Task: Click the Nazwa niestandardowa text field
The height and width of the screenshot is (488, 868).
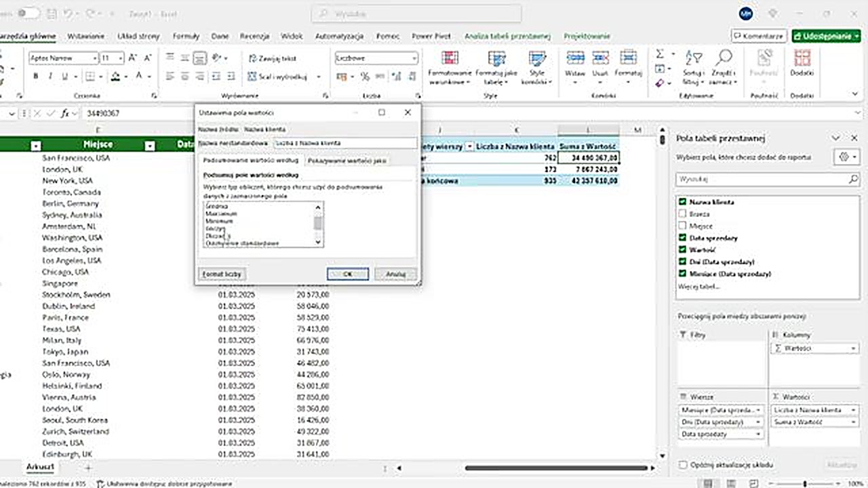Action: pyautogui.click(x=344, y=143)
